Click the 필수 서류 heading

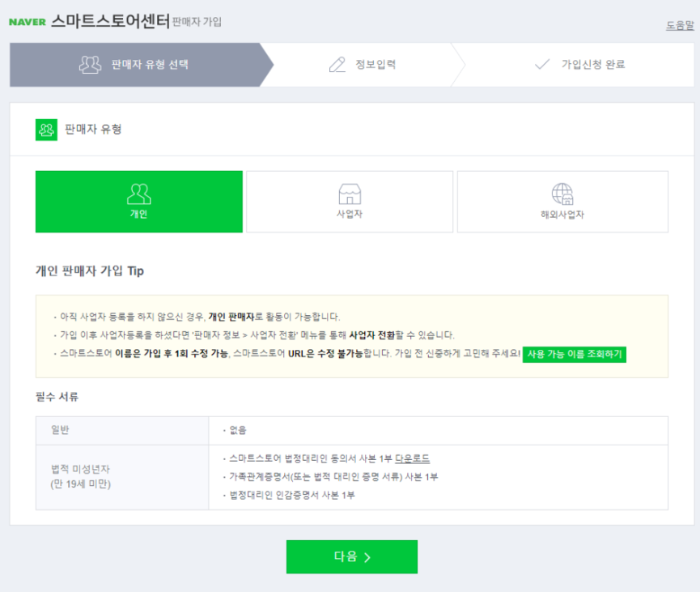(57, 397)
